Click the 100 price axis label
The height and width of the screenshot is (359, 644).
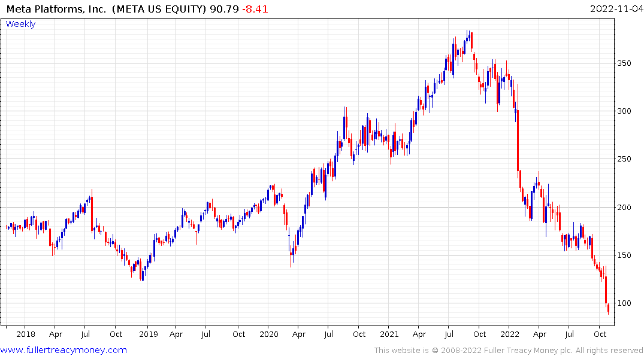pos(624,303)
